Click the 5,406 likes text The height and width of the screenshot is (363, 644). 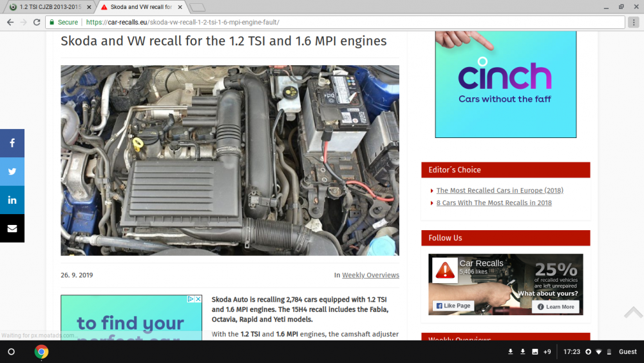473,271
